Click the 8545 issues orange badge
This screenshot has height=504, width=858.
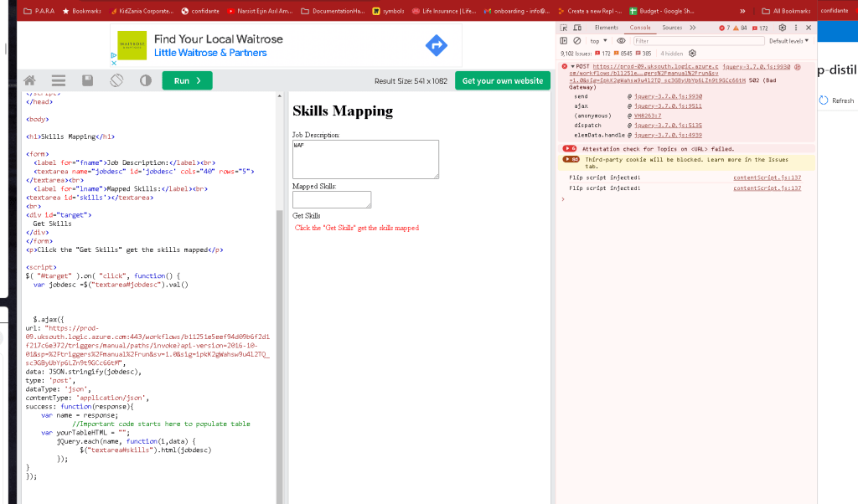click(x=623, y=54)
